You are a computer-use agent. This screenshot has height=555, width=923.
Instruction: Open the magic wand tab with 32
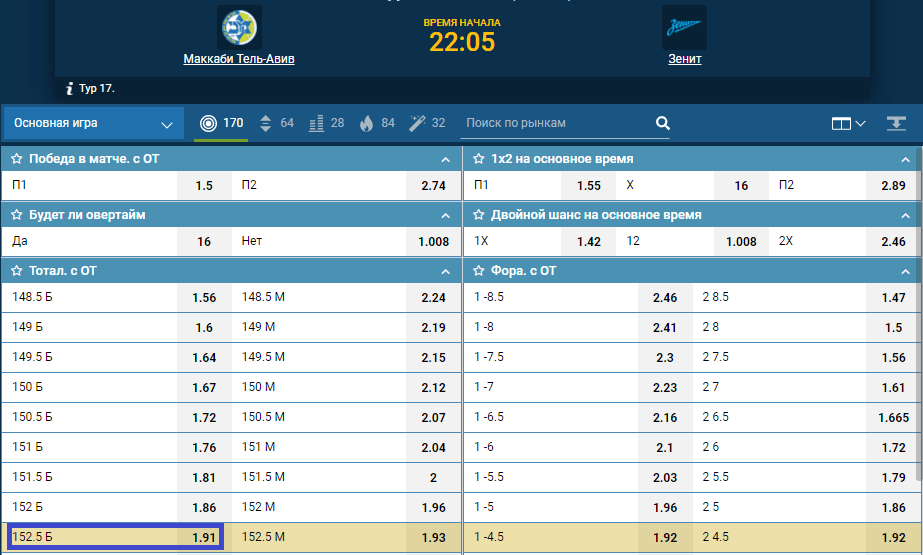coord(427,123)
